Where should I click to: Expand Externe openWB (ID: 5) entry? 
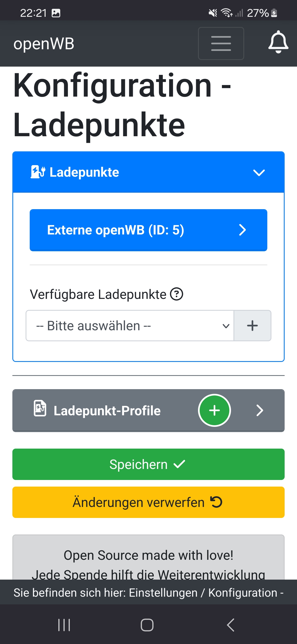tap(148, 230)
